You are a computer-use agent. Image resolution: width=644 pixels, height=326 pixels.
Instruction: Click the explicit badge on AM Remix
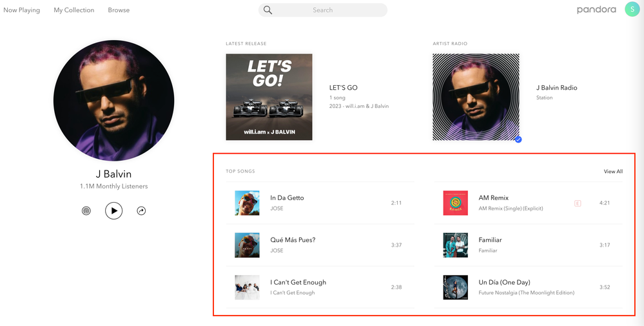[577, 203]
